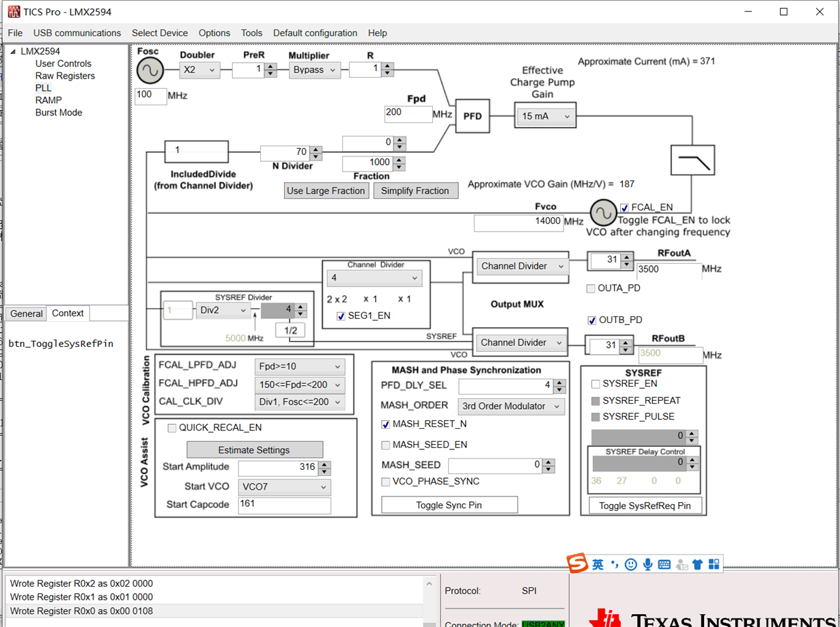The width and height of the screenshot is (840, 627).
Task: Switch to the General tab
Action: pos(27,313)
